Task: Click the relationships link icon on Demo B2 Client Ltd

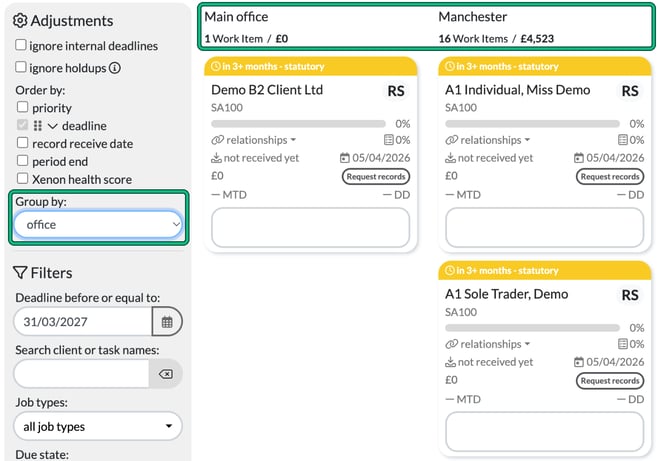Action: 217,140
